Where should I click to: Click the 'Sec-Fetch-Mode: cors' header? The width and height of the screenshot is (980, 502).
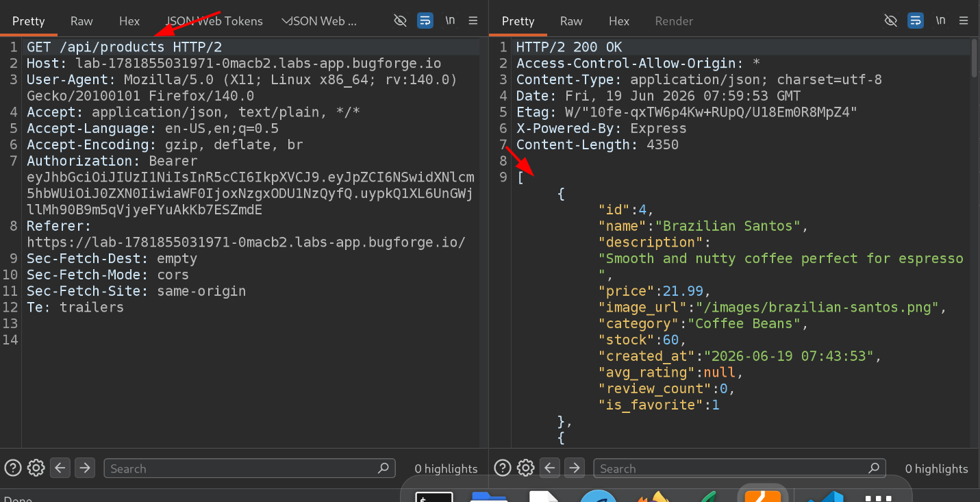pyautogui.click(x=108, y=275)
